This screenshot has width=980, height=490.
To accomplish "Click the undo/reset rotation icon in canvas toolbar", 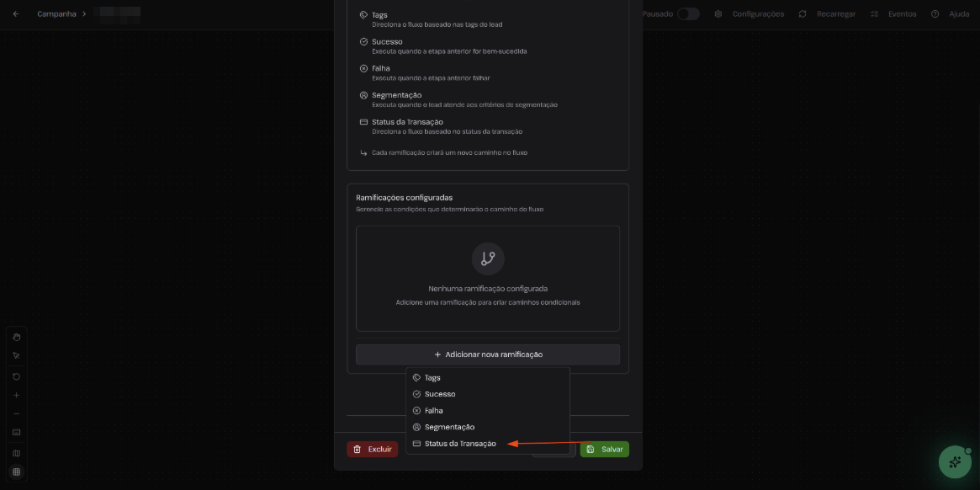I will [x=16, y=376].
